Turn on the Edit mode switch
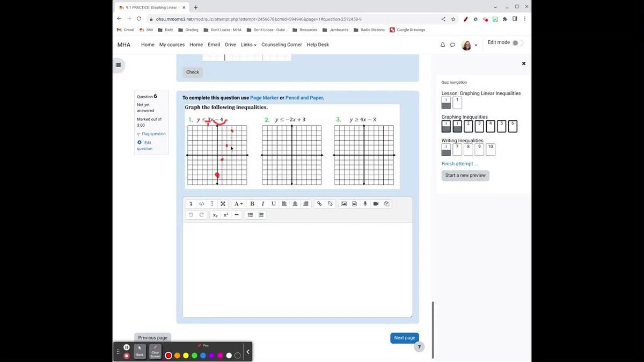 (x=517, y=43)
